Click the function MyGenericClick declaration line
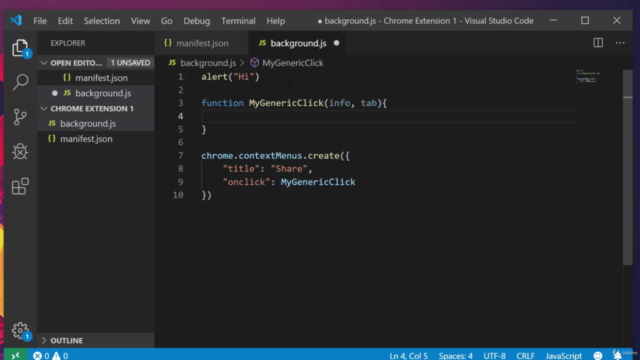Viewport: 640px width, 360px height. pyautogui.click(x=294, y=103)
